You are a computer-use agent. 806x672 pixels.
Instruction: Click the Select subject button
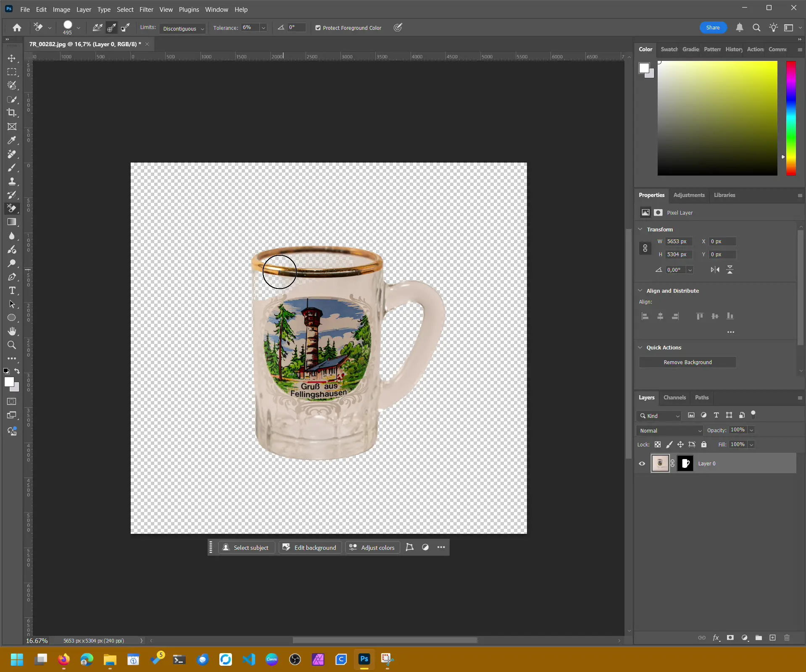click(246, 548)
